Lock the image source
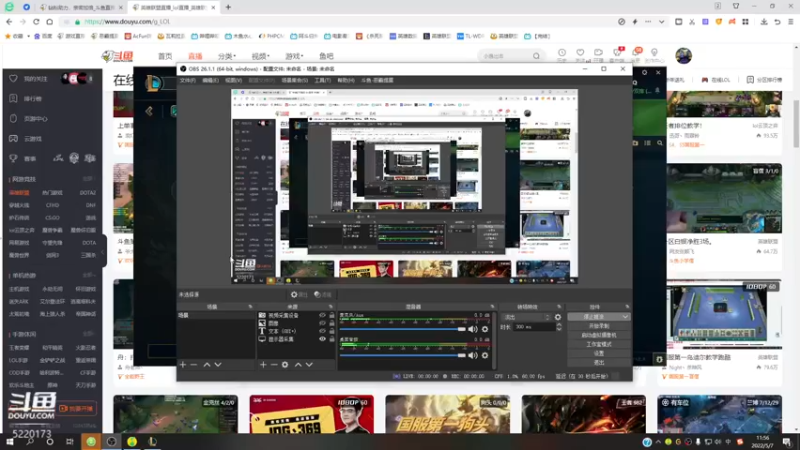The height and width of the screenshot is (450, 800). point(332,323)
